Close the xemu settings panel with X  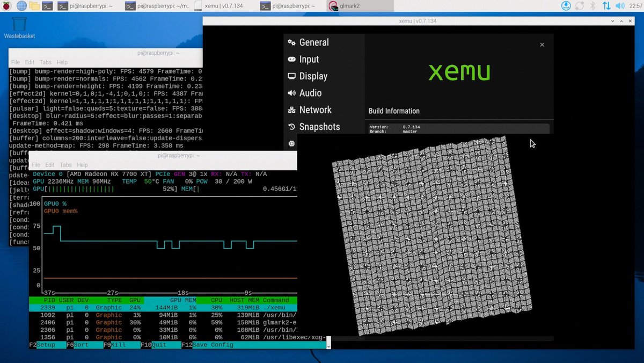coord(542,45)
